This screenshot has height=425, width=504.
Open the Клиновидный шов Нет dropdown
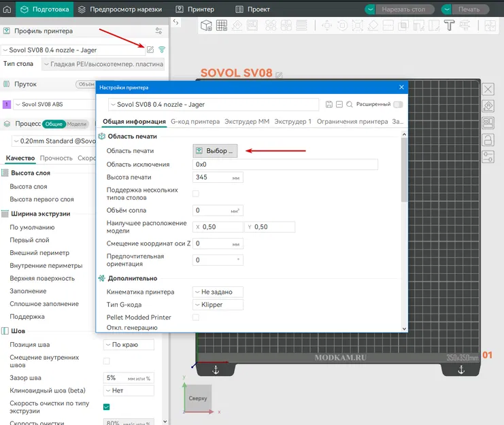129,390
